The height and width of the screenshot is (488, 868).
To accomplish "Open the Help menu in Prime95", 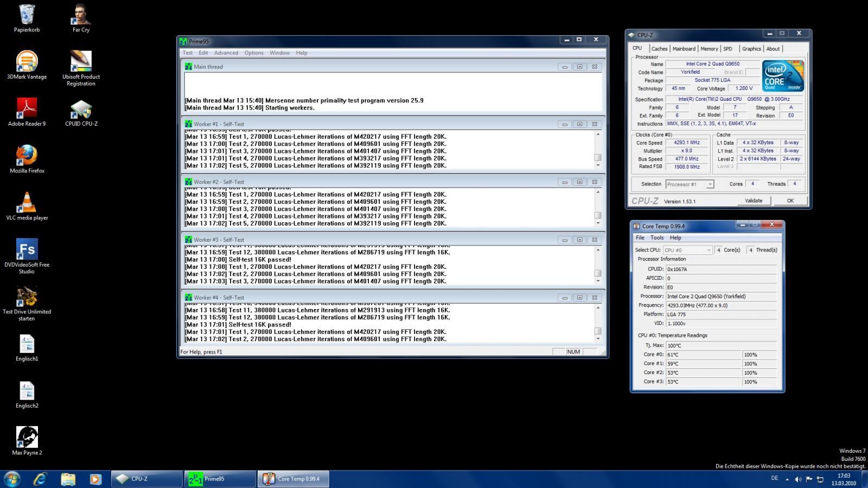I will pos(302,53).
